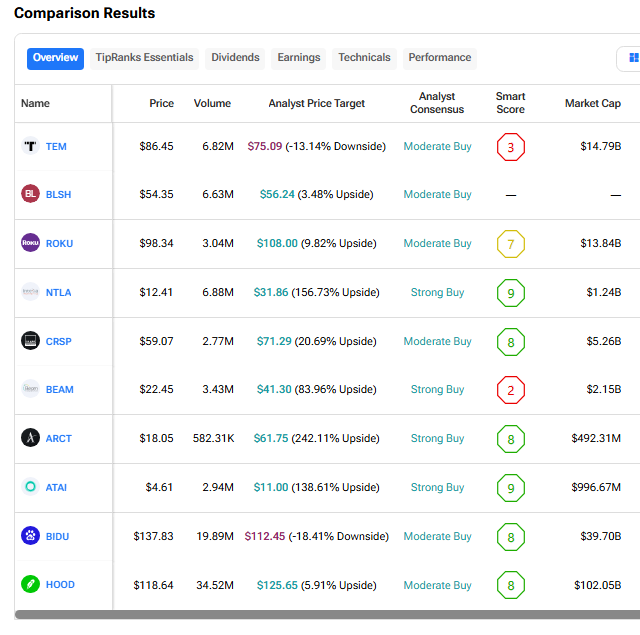Click the ARCT black logo icon
Image resolution: width=640 pixels, height=635 pixels.
[30, 438]
